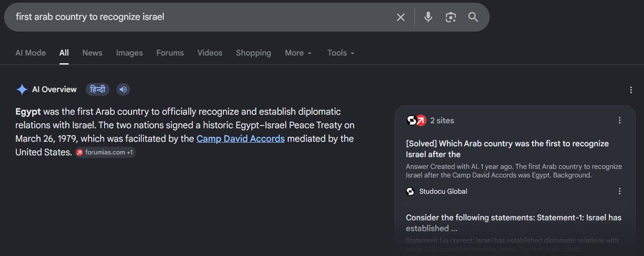Open the Videos tab
Screen dimensions: 644x256
pyautogui.click(x=210, y=53)
